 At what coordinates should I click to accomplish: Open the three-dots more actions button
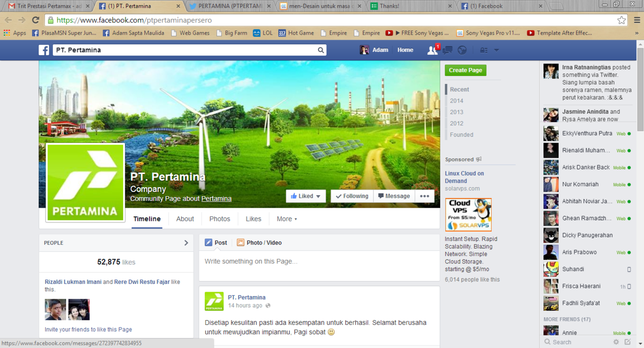point(424,196)
